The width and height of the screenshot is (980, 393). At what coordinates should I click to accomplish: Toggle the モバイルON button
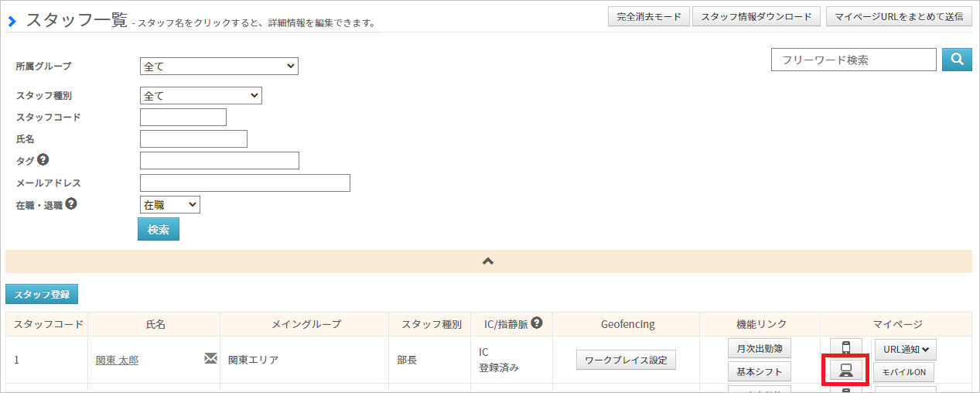coord(904,372)
